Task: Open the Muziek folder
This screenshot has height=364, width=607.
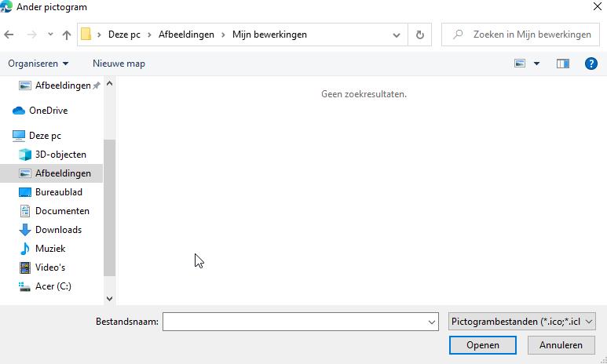Action: coord(42,249)
